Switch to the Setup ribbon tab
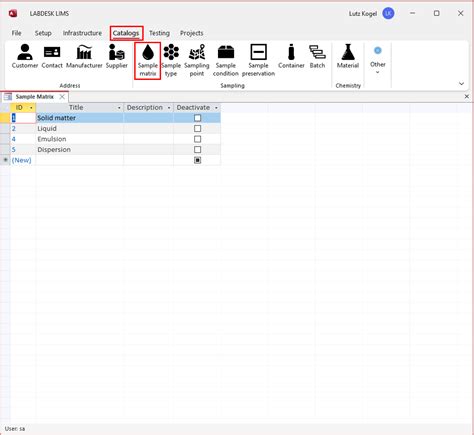The width and height of the screenshot is (474, 435). (43, 33)
